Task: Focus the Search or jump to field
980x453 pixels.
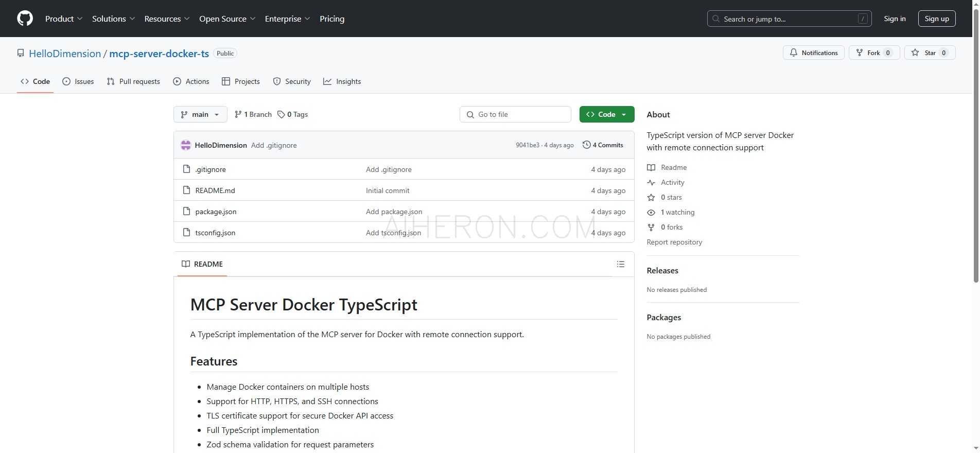Action: coord(789,19)
